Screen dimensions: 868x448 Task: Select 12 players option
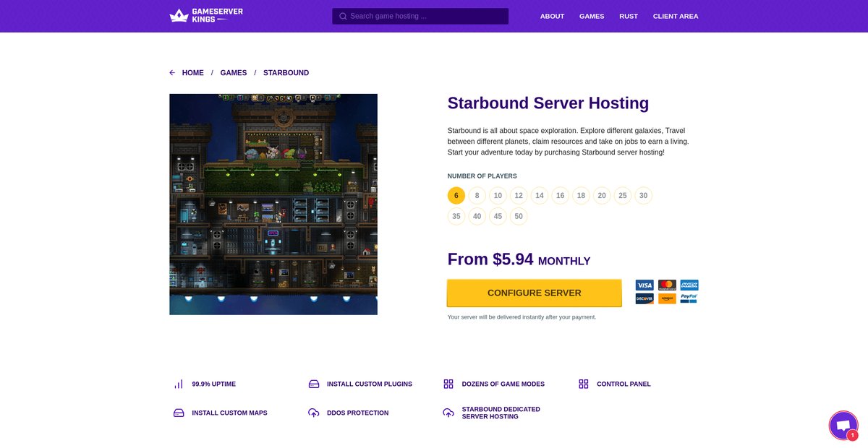(519, 195)
